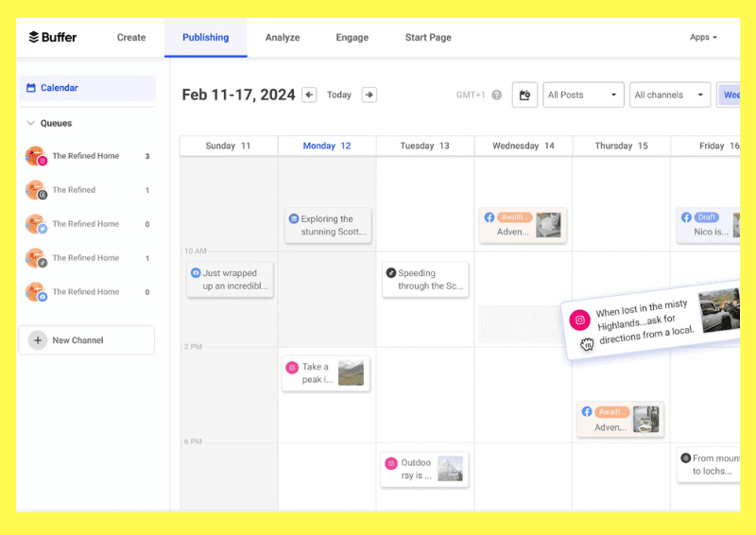
Task: Click Facebook icon on Thursday's Adven post
Action: 587,411
